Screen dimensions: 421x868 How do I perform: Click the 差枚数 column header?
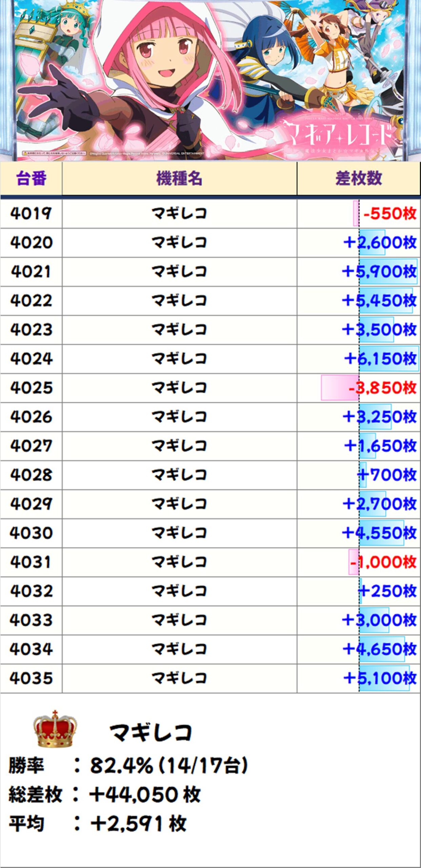(x=358, y=178)
